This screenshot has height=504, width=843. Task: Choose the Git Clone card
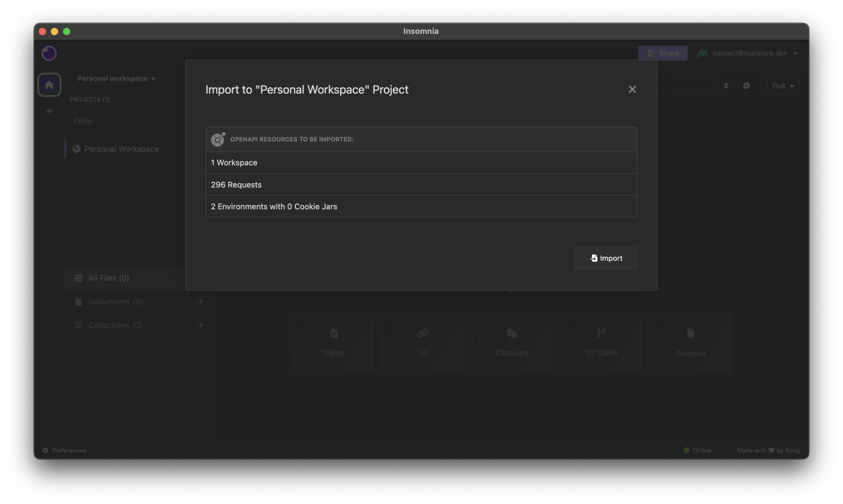(x=601, y=343)
